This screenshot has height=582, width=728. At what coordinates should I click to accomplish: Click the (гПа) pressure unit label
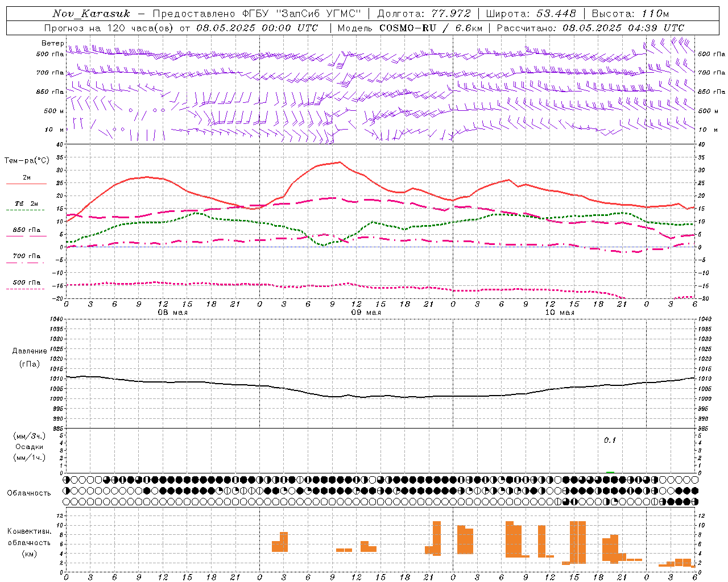pos(30,364)
